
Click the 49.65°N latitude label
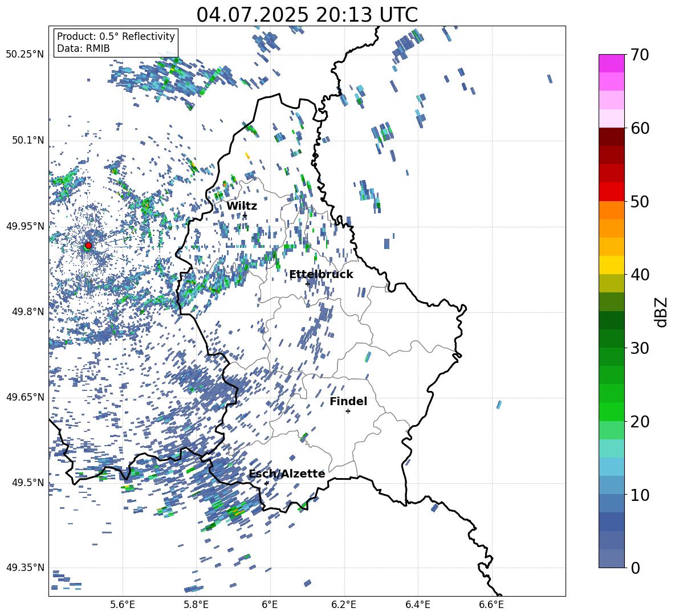click(25, 397)
